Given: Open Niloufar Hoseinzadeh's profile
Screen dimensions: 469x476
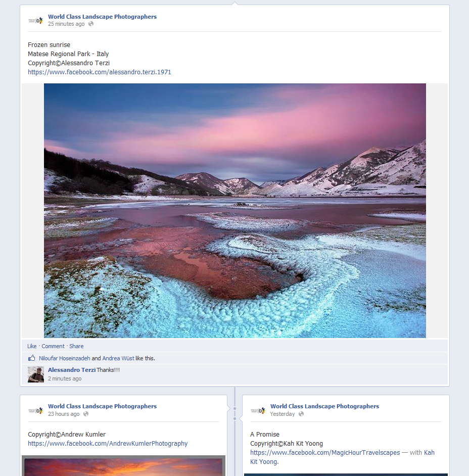Looking at the screenshot, I should point(64,358).
